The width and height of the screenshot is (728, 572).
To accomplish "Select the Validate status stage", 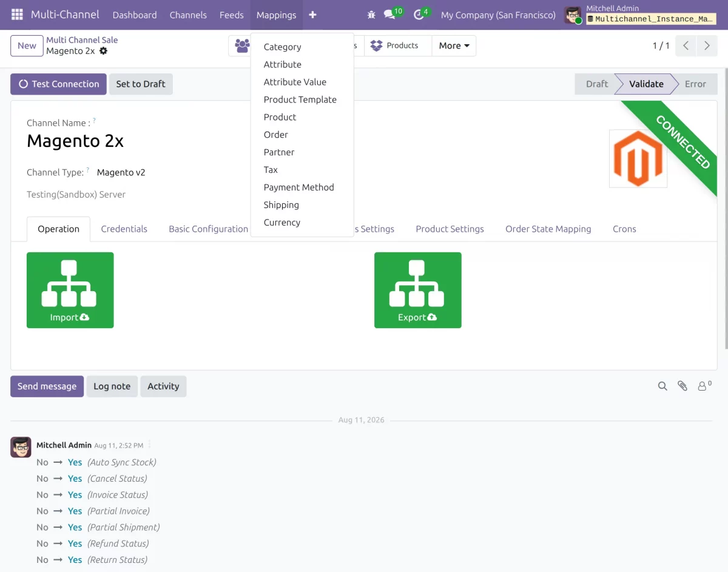I will [x=646, y=84].
